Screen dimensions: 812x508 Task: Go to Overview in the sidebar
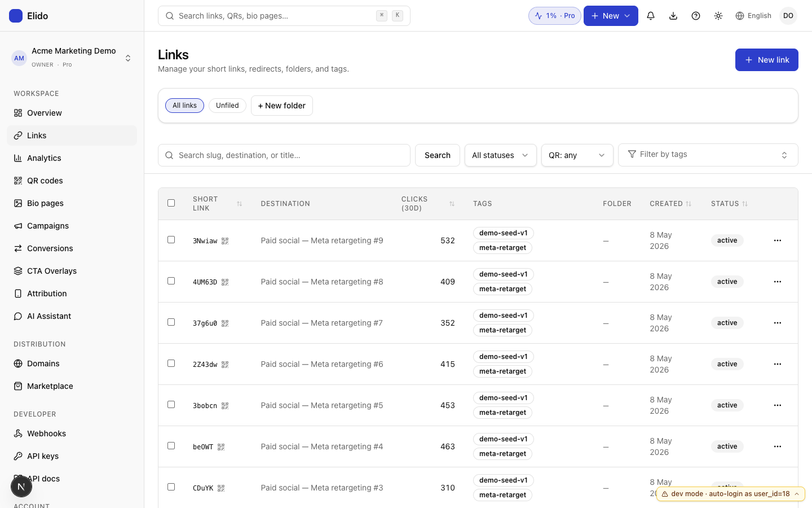tap(72, 113)
